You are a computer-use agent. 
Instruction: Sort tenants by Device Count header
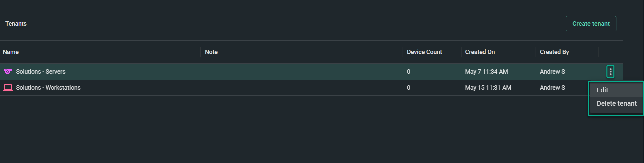coord(424,52)
